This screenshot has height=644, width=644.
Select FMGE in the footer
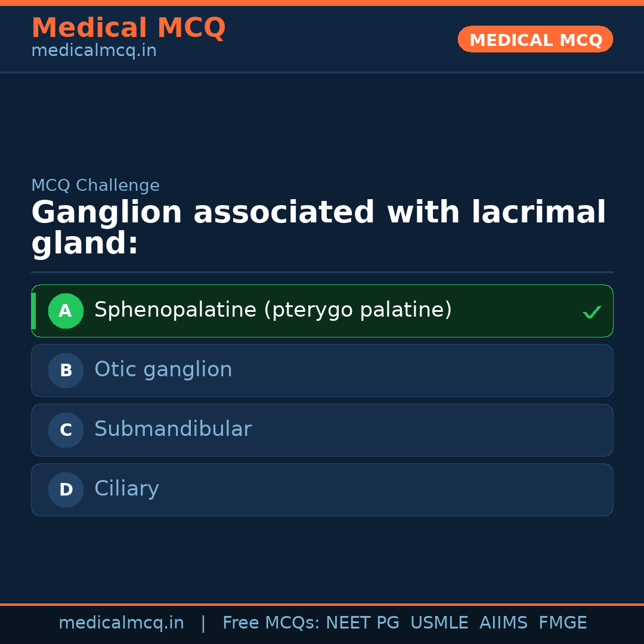pos(562,623)
